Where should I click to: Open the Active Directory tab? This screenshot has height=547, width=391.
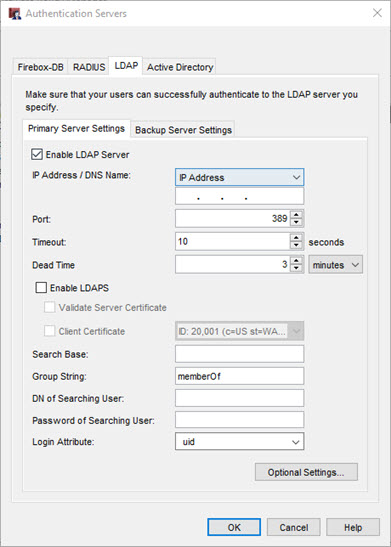180,67
